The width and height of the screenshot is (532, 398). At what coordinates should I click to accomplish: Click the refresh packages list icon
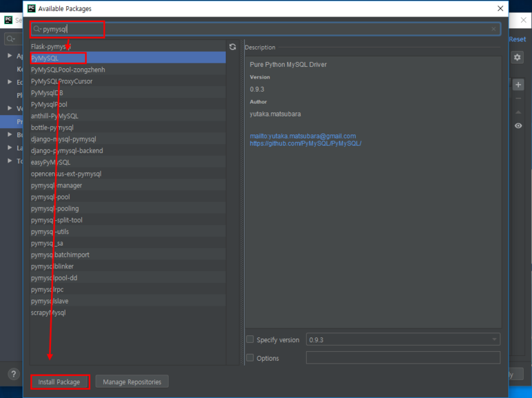(x=233, y=47)
